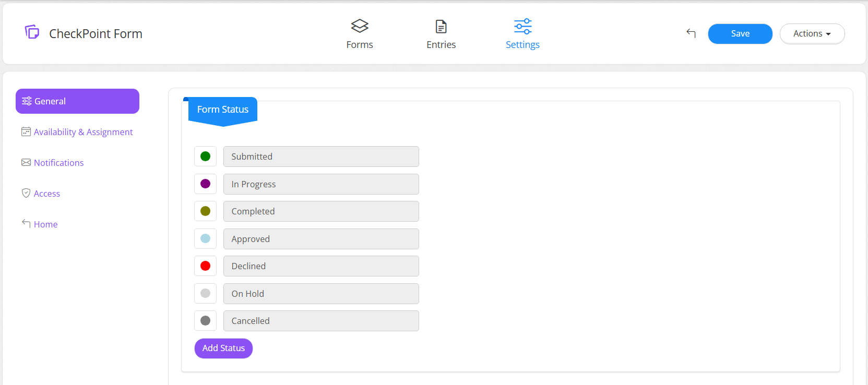Click the Completed status name field
Viewport: 868px width, 385px height.
tap(321, 211)
